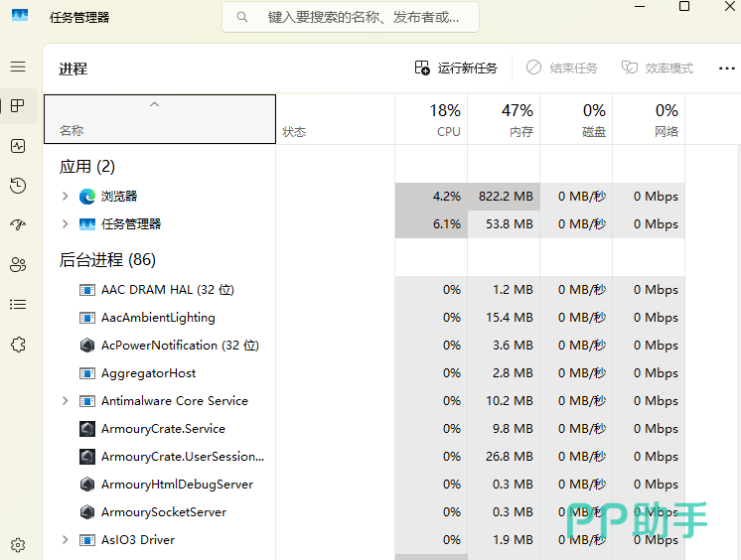741x560 pixels.
Task: Expand Antimalware Core Service entry
Action: point(66,401)
